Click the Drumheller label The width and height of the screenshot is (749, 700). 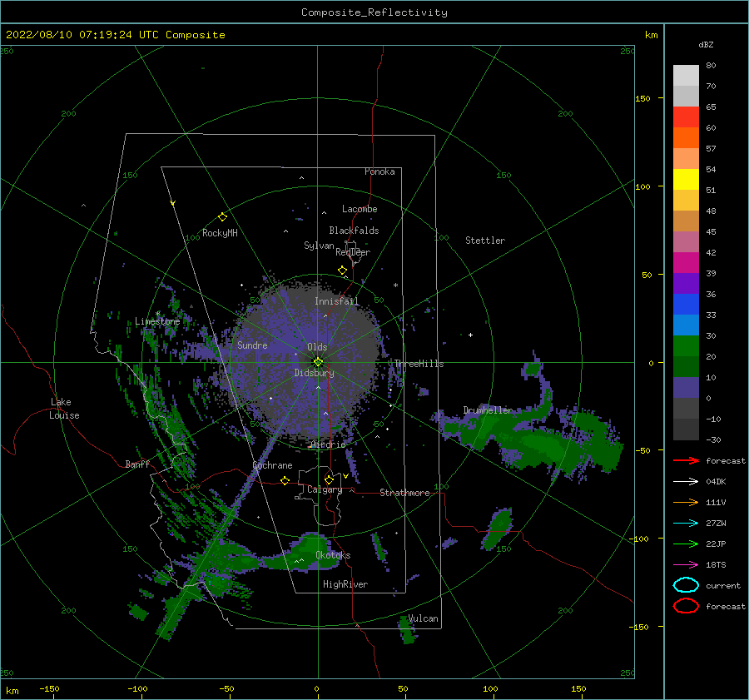tap(488, 410)
